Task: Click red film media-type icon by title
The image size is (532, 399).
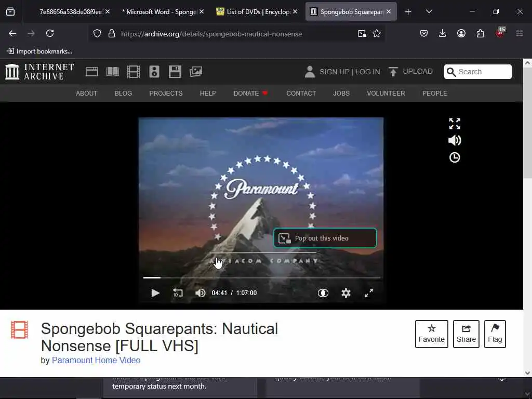Action: pos(19,330)
